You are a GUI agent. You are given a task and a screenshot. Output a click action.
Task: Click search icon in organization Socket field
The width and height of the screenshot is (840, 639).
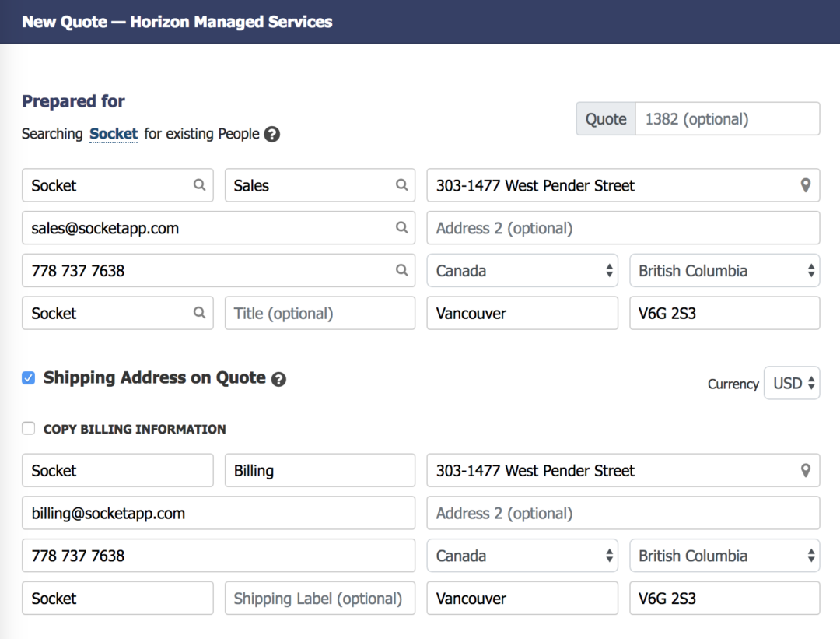[199, 313]
